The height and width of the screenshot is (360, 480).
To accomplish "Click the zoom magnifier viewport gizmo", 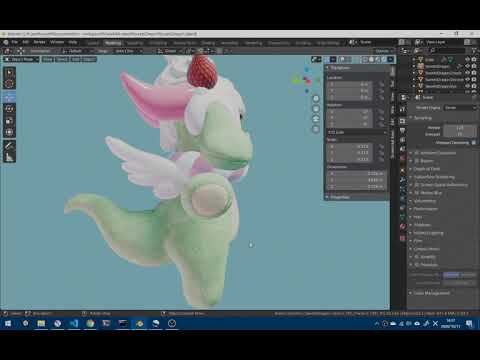I will tap(316, 99).
